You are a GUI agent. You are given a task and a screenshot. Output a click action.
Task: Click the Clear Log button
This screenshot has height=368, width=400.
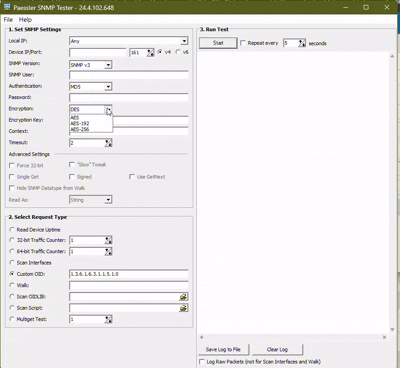pyautogui.click(x=277, y=350)
